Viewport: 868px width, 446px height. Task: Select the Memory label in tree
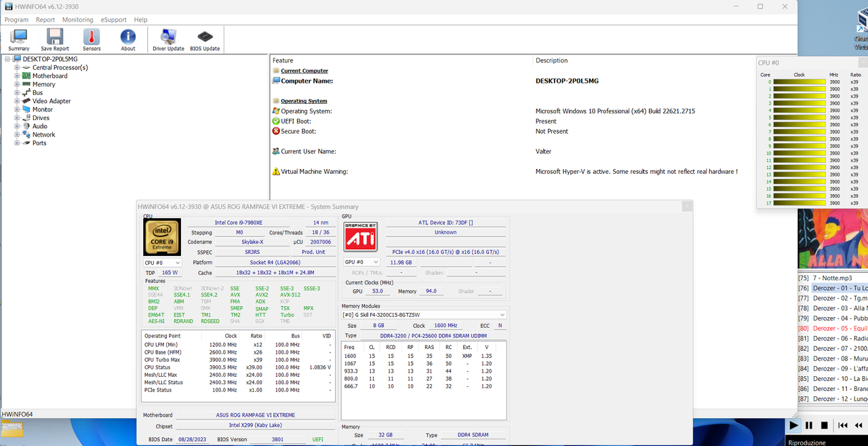coord(44,84)
